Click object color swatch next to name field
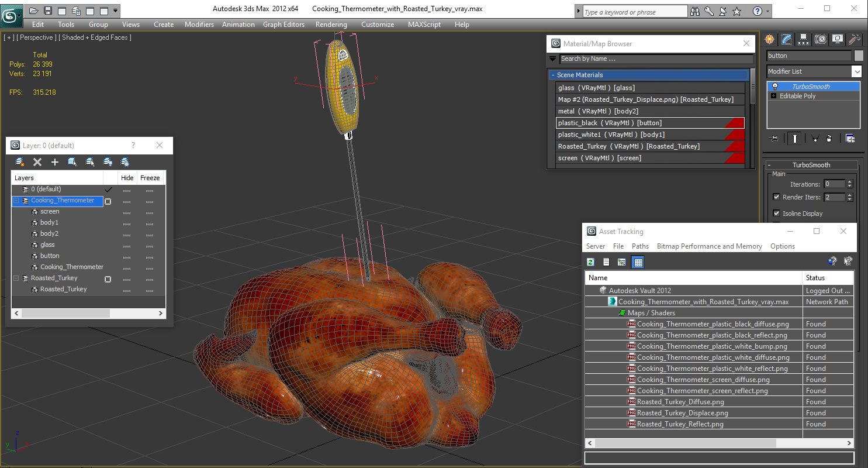The image size is (868, 468). [x=858, y=56]
